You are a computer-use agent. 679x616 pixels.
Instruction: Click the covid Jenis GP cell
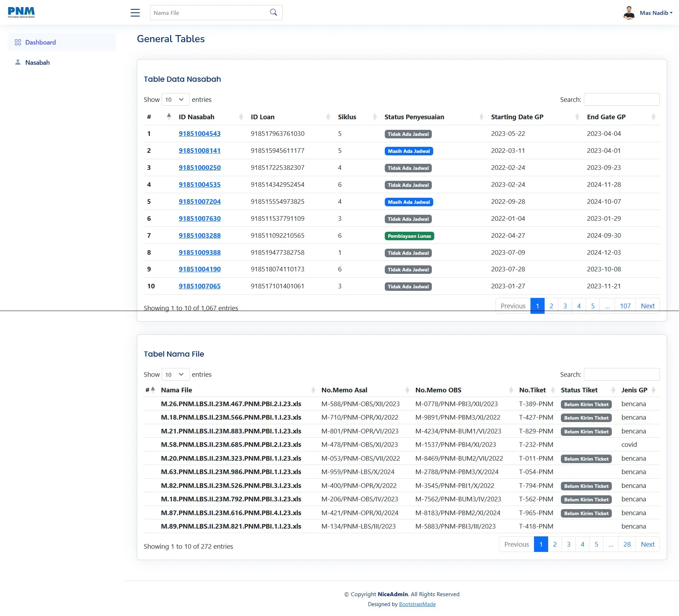629,444
